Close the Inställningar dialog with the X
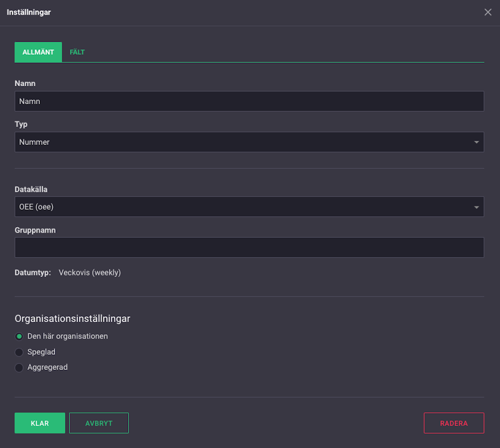Image resolution: width=500 pixels, height=448 pixels. pyautogui.click(x=488, y=12)
